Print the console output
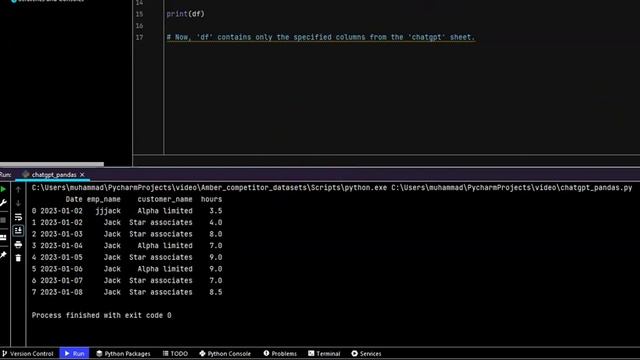 coord(18,244)
